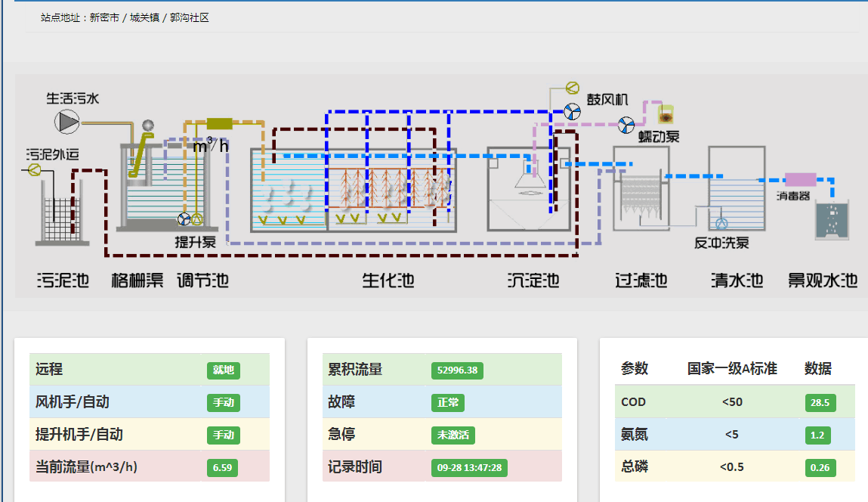Open the dosing device icon beside 螺动泵 label
Screen dimensions: 868x502
(x=666, y=116)
